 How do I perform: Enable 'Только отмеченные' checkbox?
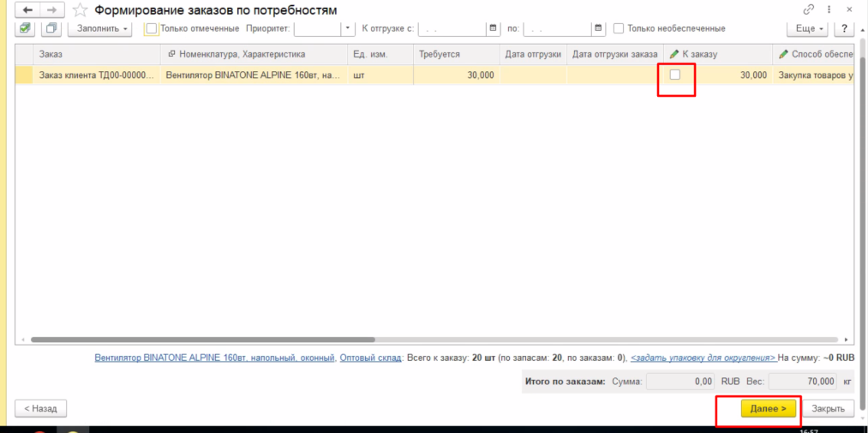pyautogui.click(x=152, y=28)
